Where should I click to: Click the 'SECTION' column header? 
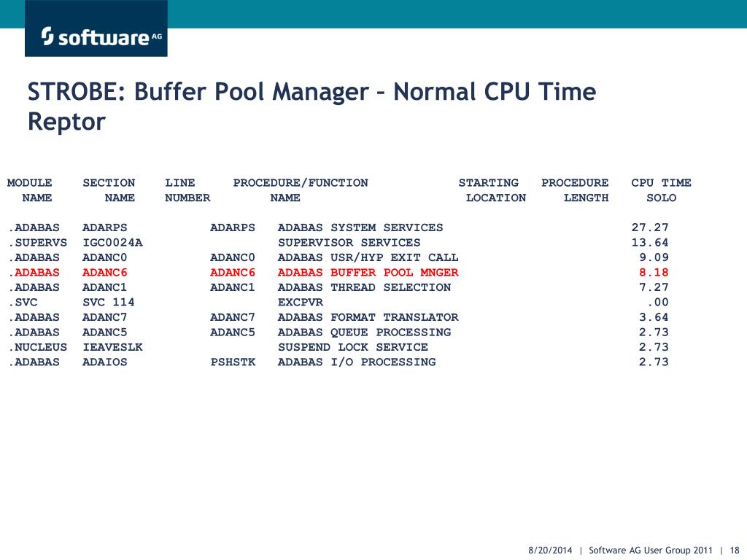(109, 183)
